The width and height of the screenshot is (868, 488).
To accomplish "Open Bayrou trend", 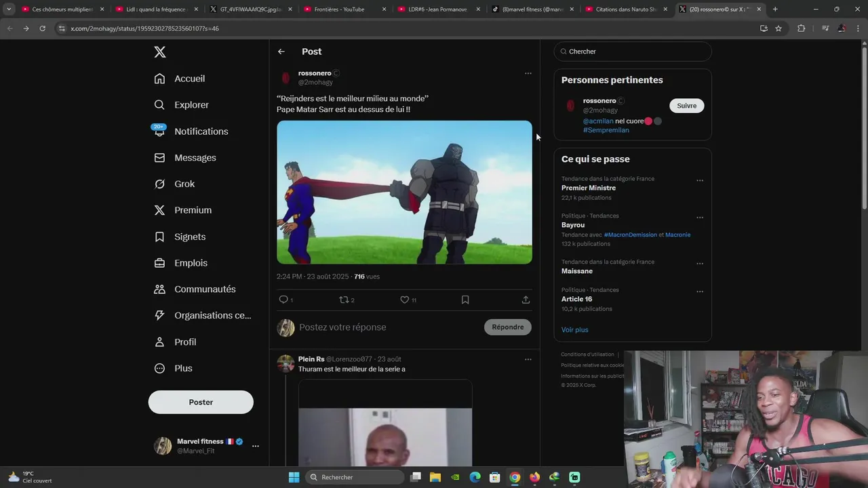I will pos(573,225).
